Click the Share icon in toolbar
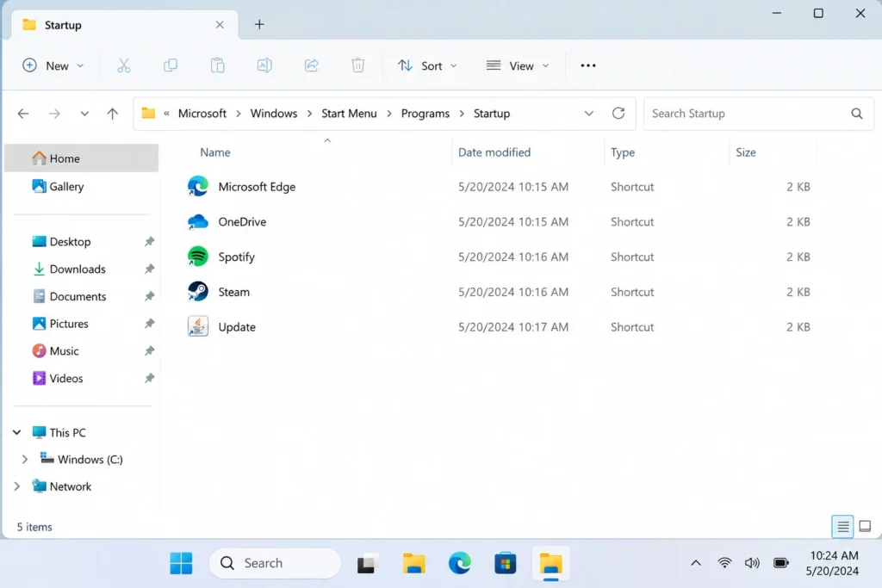The height and width of the screenshot is (588, 882). [x=312, y=65]
